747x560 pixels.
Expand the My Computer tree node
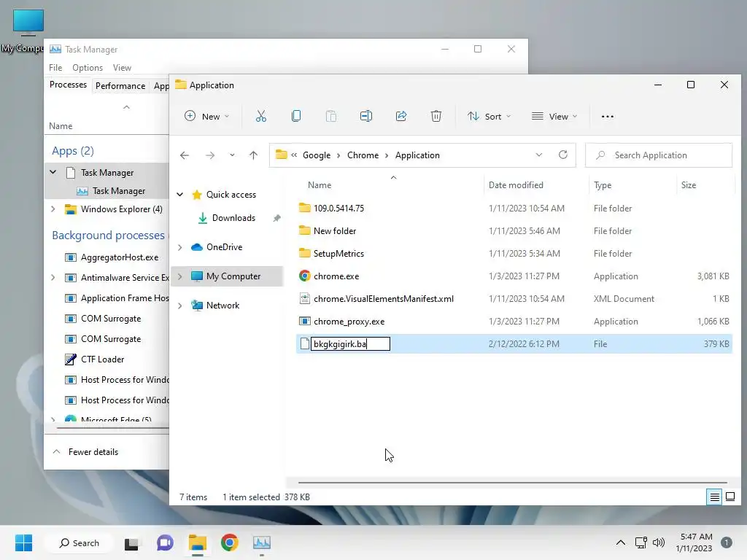click(x=180, y=276)
